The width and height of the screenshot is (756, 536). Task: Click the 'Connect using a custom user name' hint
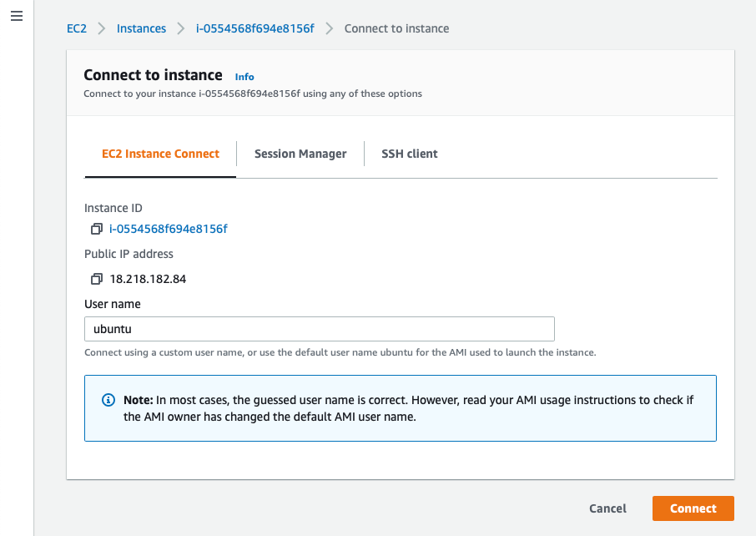[x=340, y=352]
